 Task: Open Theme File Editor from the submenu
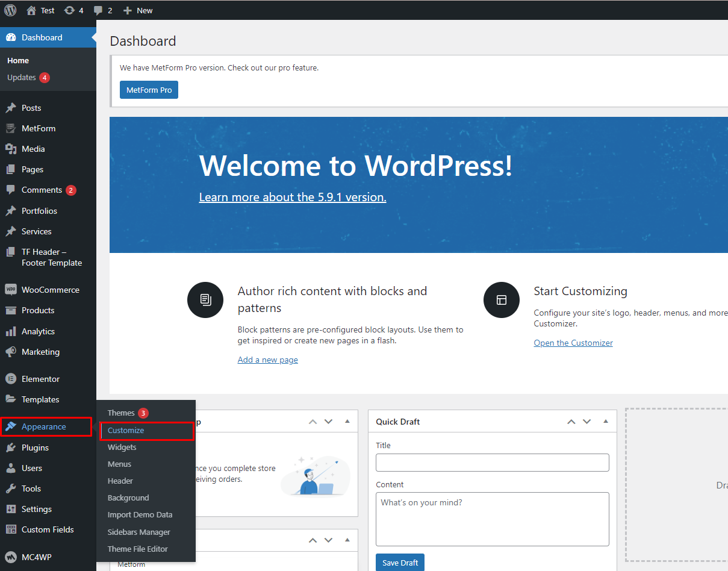coord(138,549)
